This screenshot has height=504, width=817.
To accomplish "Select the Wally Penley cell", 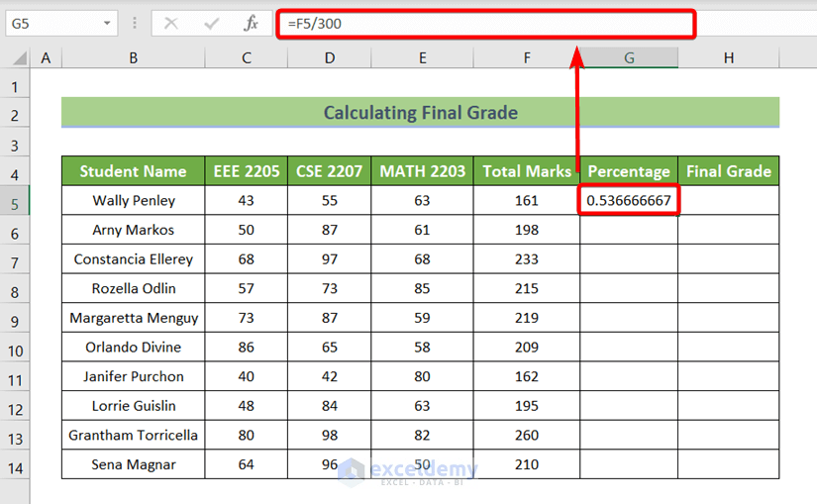I will click(x=134, y=200).
